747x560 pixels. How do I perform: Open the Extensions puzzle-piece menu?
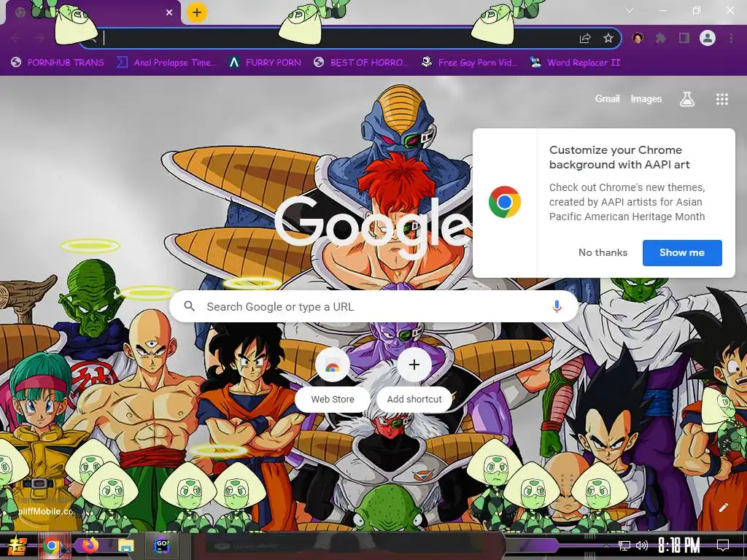661,38
